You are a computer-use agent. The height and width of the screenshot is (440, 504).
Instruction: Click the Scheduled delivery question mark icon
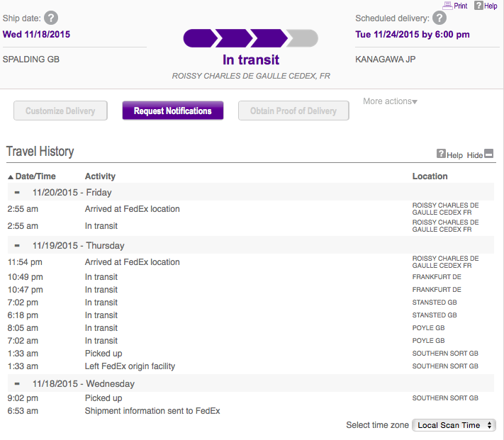click(x=439, y=18)
